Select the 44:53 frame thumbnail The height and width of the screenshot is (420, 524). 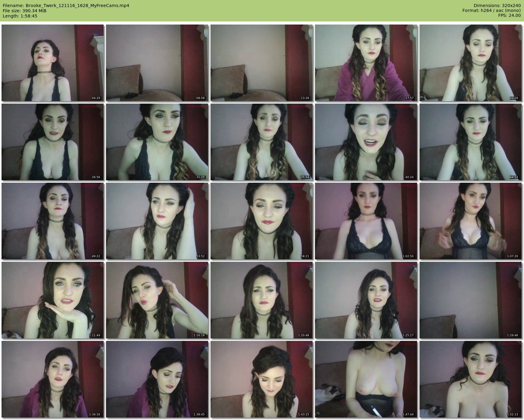click(x=471, y=142)
